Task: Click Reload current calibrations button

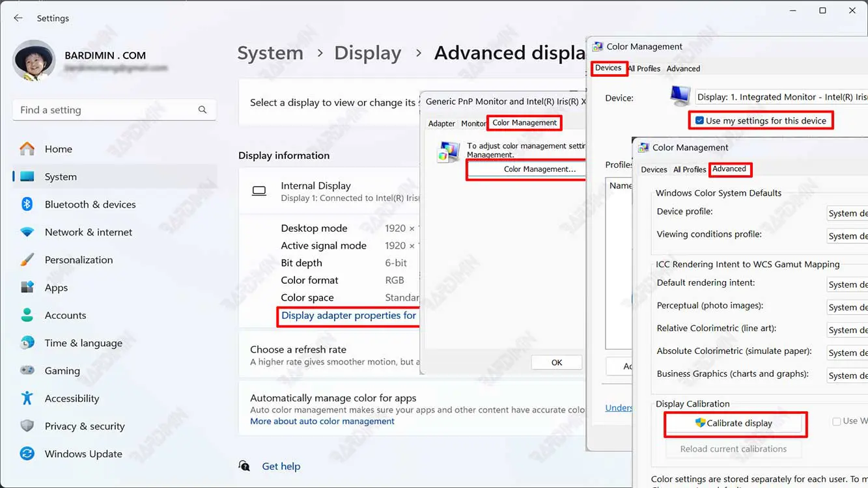Action: coord(734,449)
